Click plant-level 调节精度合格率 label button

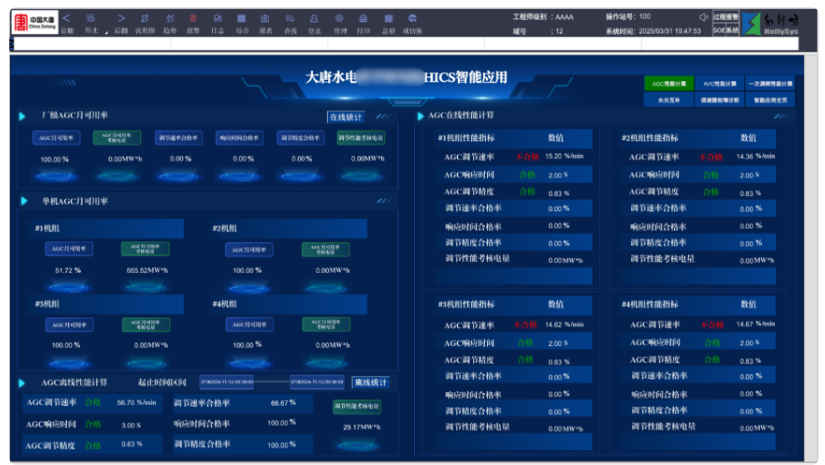coord(300,138)
